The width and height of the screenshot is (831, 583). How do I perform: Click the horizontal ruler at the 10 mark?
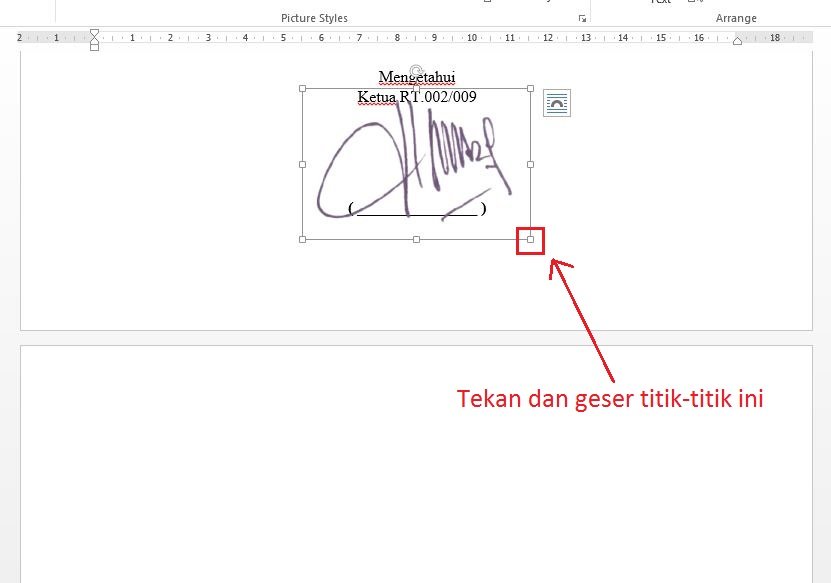point(473,38)
